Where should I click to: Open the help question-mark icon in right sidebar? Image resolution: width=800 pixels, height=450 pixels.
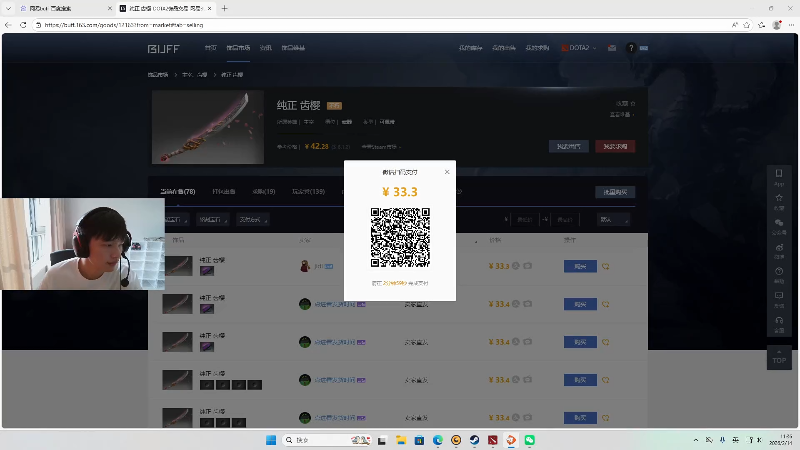tap(779, 271)
